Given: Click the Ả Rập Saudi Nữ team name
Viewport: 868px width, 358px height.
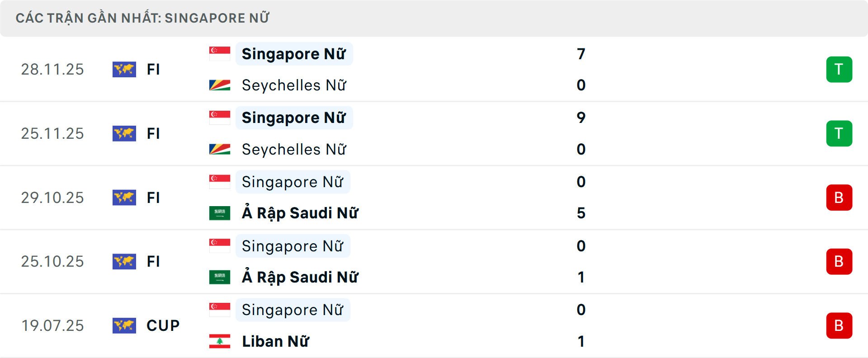Looking at the screenshot, I should point(301,212).
